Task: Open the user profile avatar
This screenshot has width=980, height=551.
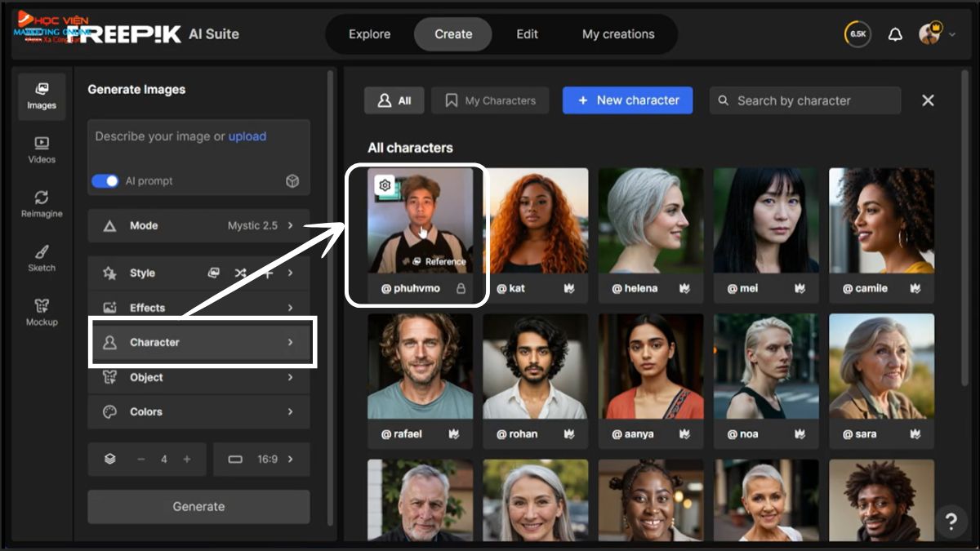Action: coord(929,34)
